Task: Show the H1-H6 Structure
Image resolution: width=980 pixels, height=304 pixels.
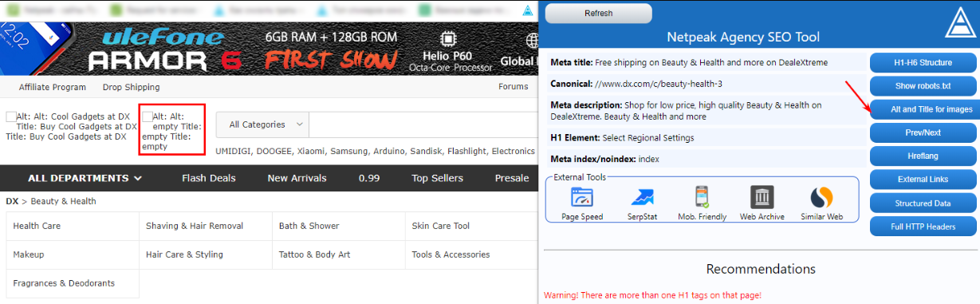Action: [x=923, y=62]
